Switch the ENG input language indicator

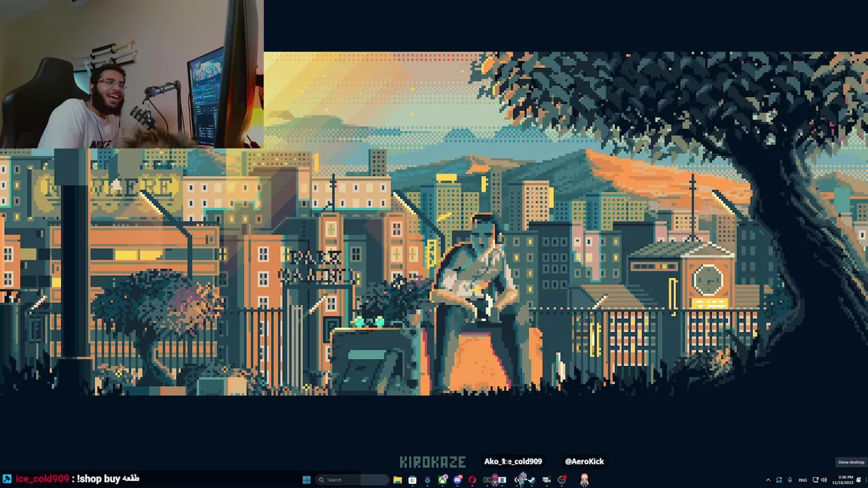pos(803,480)
